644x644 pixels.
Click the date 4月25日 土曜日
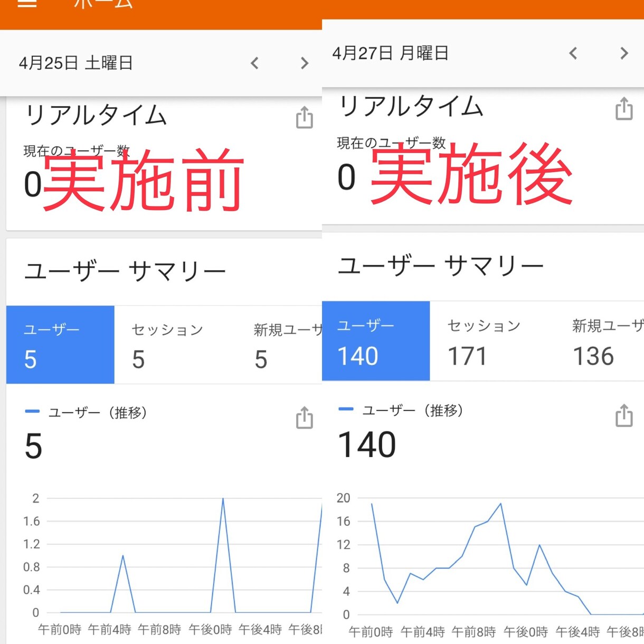(x=75, y=63)
